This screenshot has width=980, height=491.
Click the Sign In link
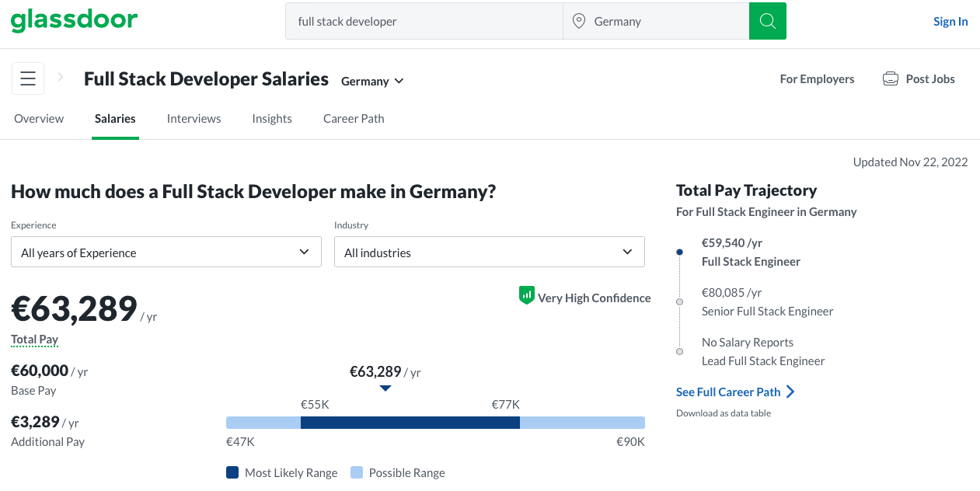click(x=950, y=21)
